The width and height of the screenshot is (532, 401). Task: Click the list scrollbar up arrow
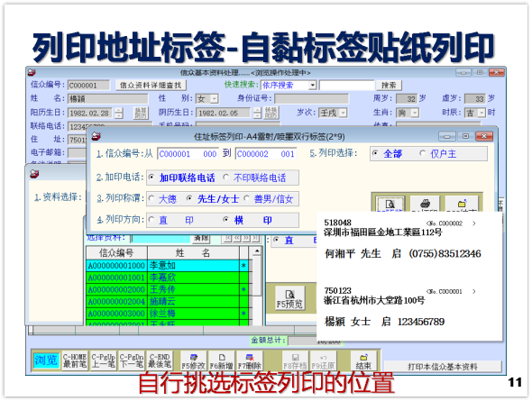[257, 251]
